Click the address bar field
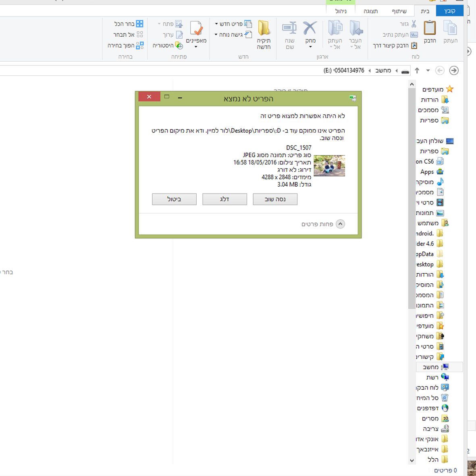The height and width of the screenshot is (476, 476). [x=205, y=71]
